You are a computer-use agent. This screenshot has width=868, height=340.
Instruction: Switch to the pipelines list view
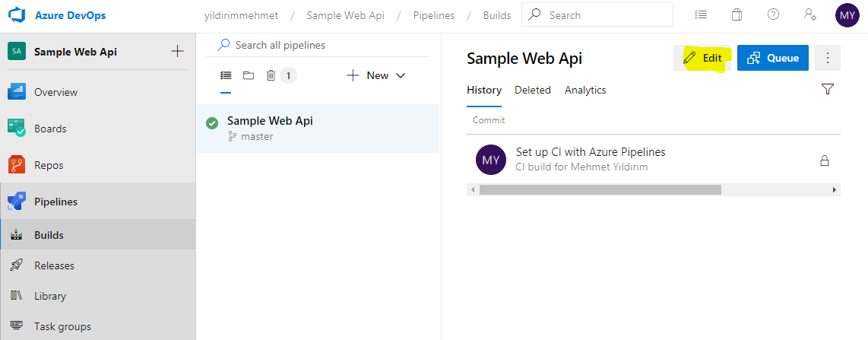pos(226,75)
